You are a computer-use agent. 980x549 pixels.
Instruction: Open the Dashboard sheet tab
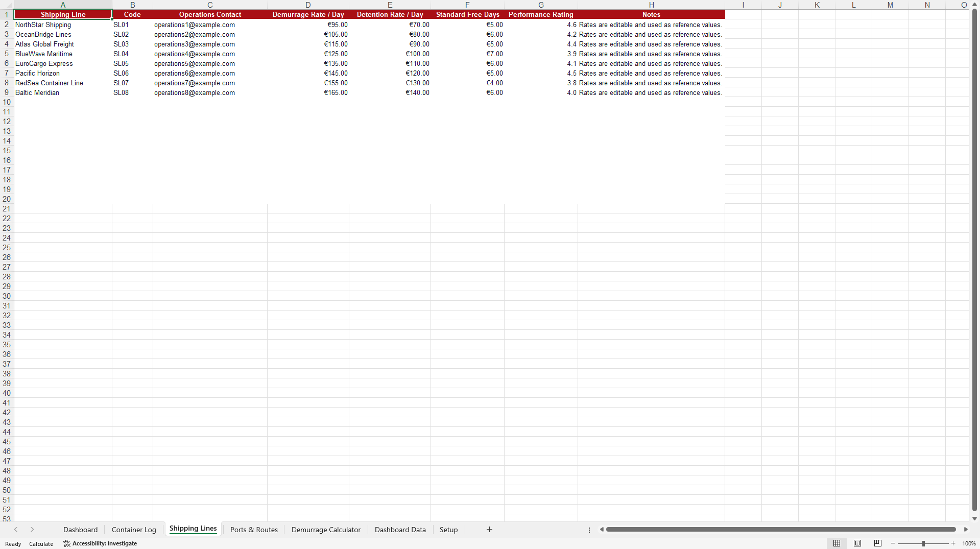point(80,530)
